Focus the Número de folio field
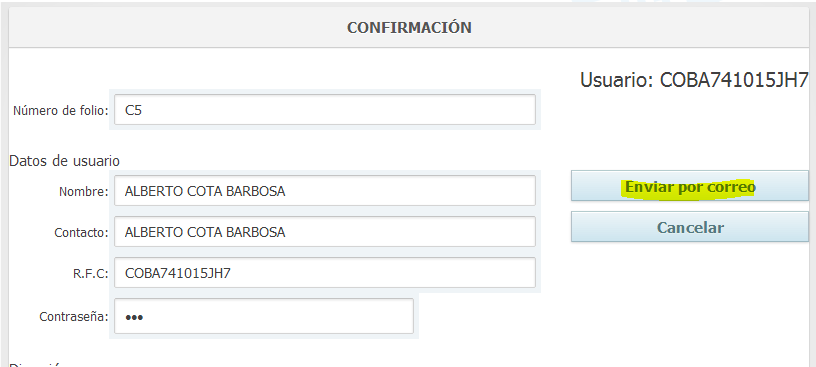 [325, 110]
